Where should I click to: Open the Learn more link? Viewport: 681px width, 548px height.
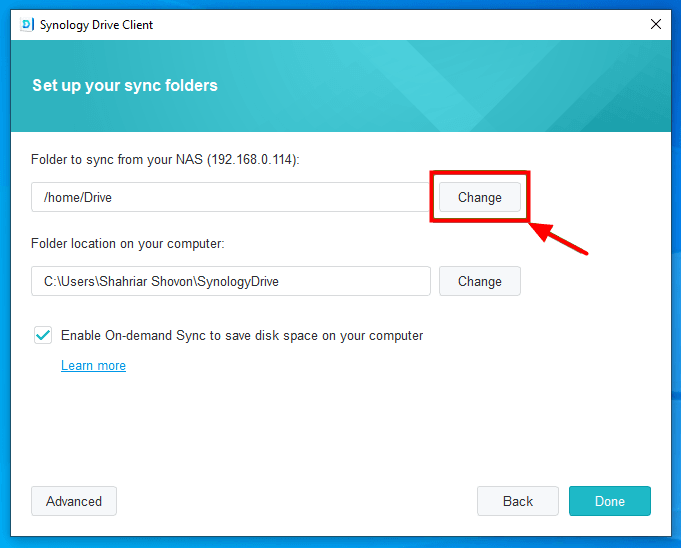click(x=93, y=366)
